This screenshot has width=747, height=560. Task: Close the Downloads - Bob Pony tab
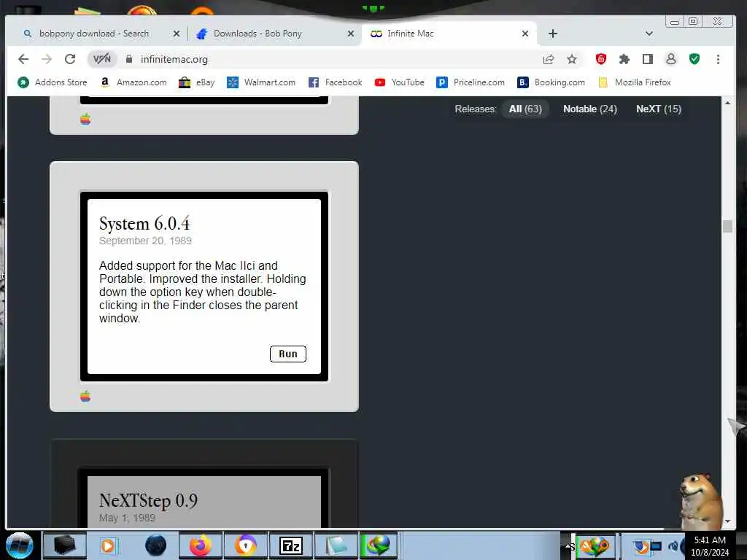(351, 34)
